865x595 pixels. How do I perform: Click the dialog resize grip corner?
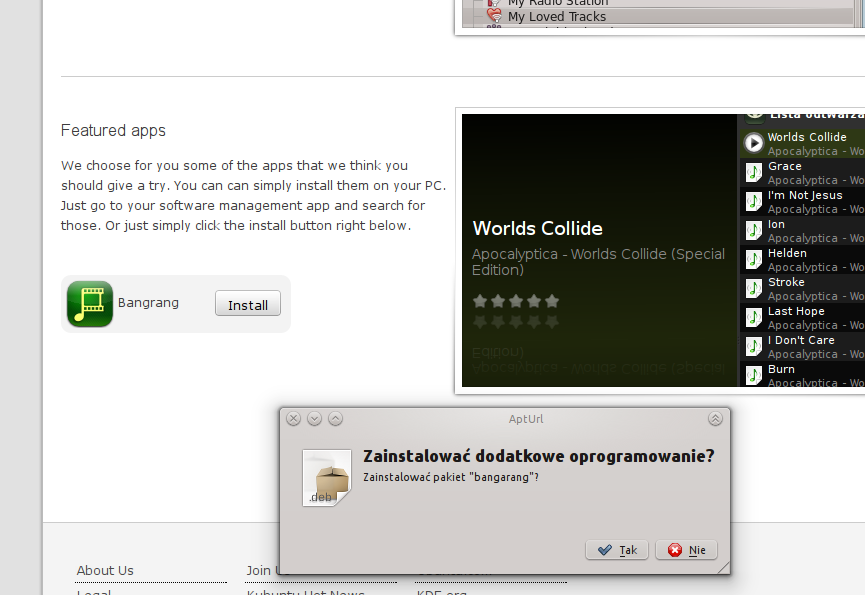(723, 567)
